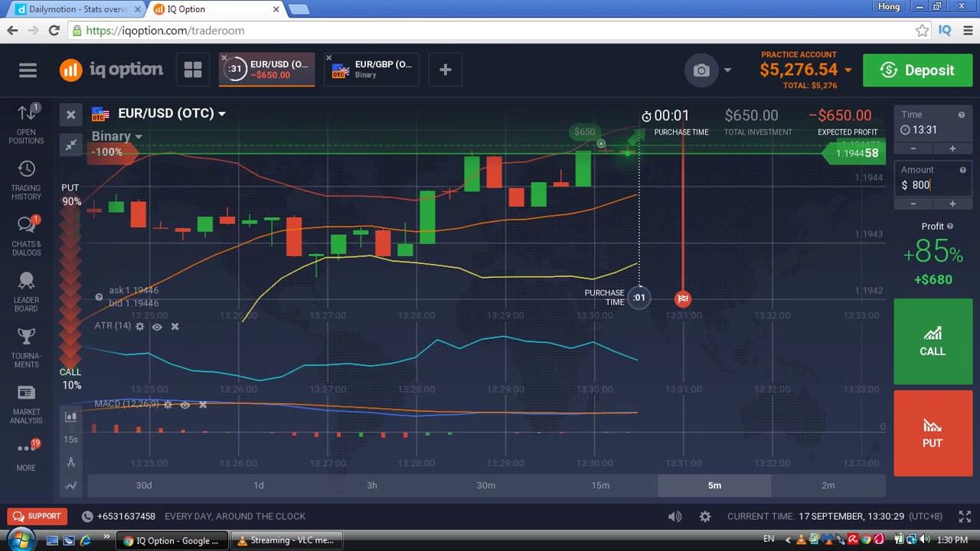Screen dimensions: 980x551
Task: Click the IQ Option logo
Action: point(111,70)
